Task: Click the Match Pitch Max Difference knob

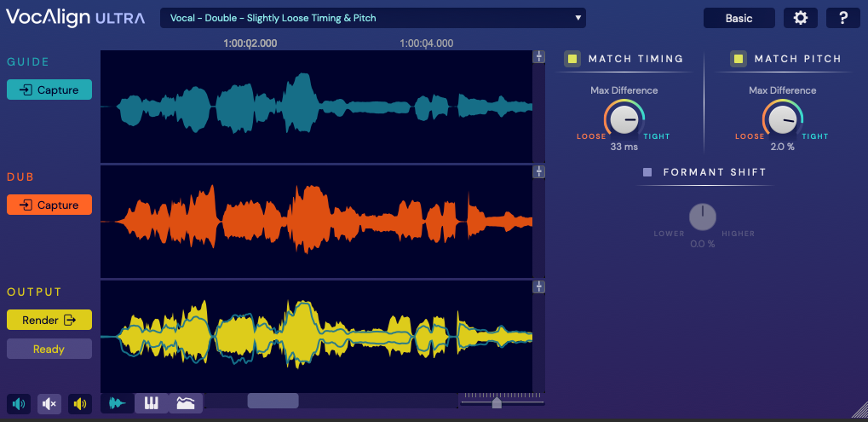Action: [783, 119]
